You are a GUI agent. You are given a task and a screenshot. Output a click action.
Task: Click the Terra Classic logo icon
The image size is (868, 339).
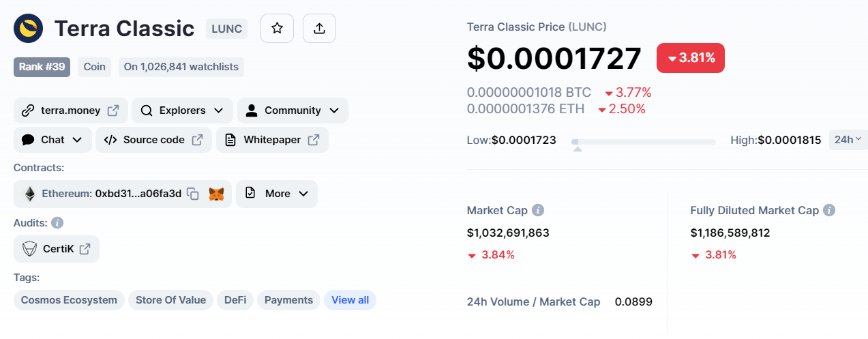pos(28,29)
